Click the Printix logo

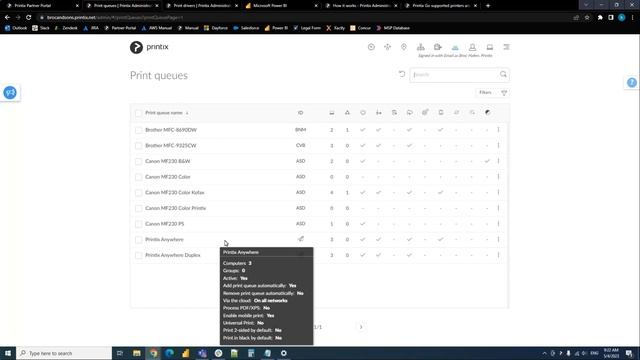coord(149,47)
